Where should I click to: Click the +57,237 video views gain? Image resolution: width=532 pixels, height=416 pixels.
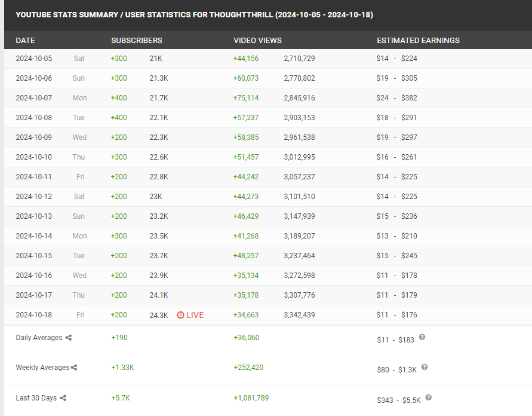(x=246, y=118)
